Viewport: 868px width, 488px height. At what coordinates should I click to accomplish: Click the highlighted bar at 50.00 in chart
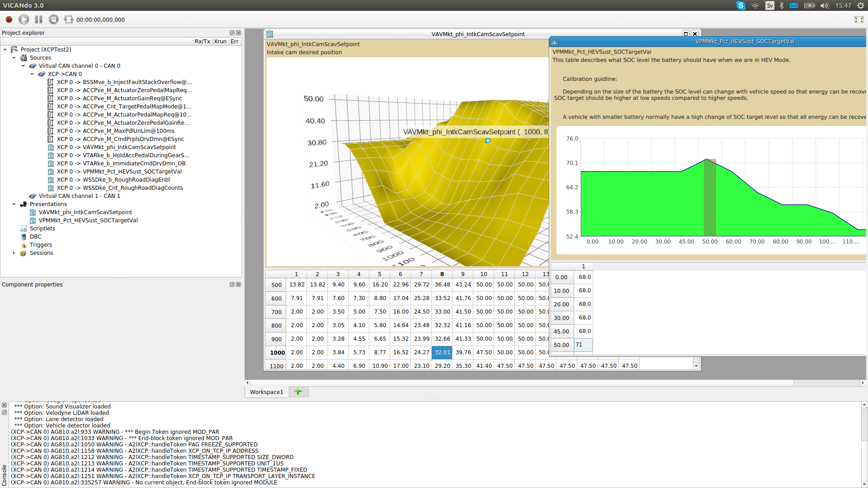[710, 197]
